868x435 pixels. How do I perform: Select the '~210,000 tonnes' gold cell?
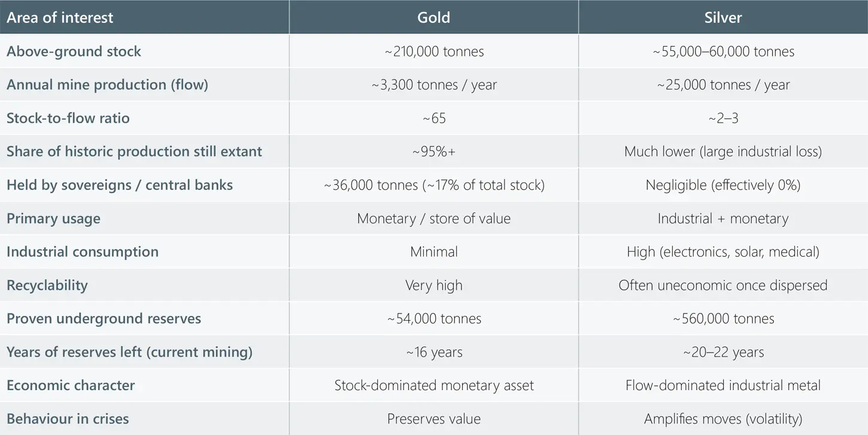point(434,51)
